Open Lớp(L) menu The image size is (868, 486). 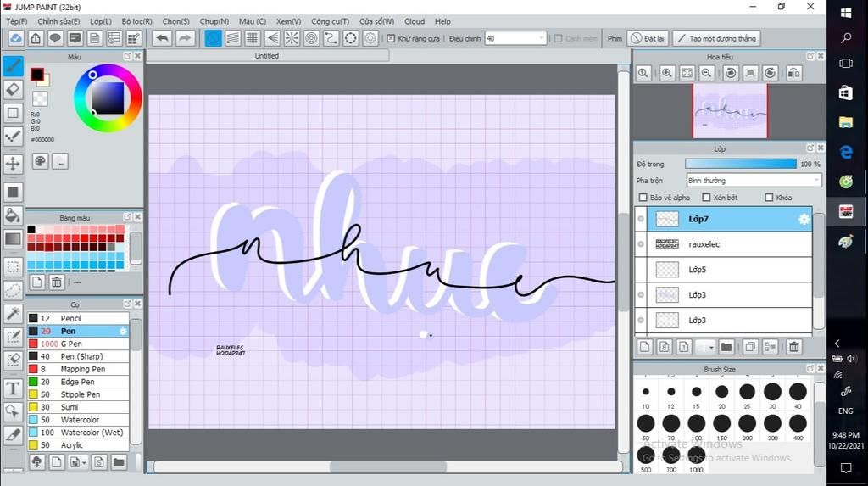click(101, 21)
